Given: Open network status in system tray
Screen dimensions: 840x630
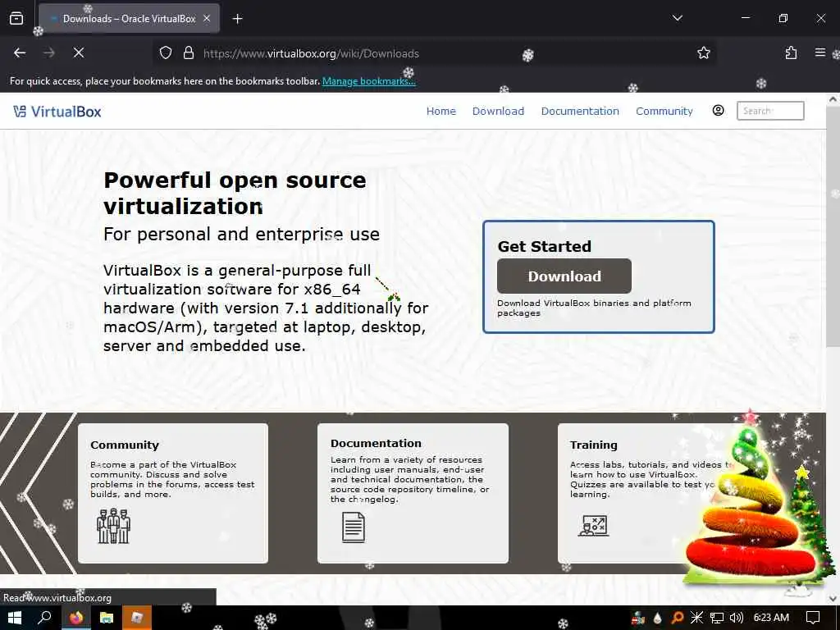Looking at the screenshot, I should tap(716, 619).
